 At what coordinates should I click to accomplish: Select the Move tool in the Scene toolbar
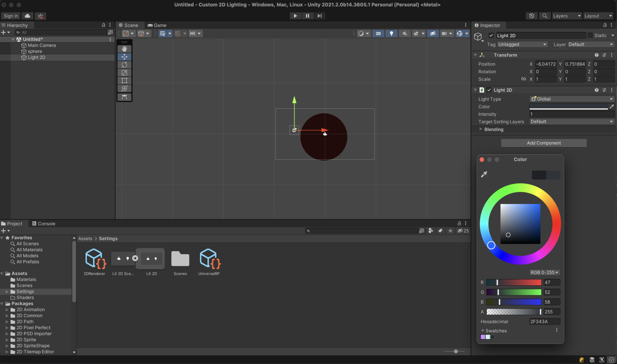tap(124, 57)
